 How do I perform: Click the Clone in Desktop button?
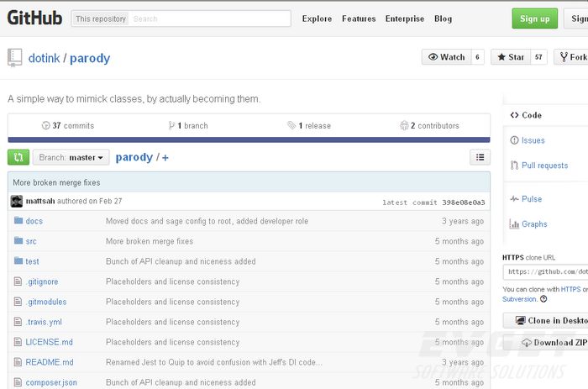(546, 321)
